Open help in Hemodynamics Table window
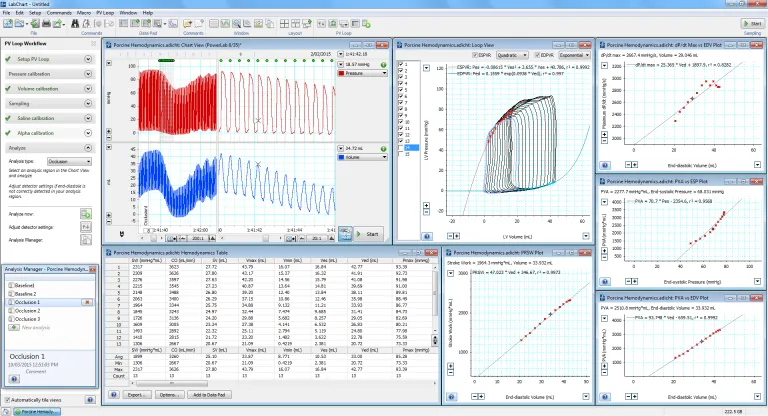The width and height of the screenshot is (768, 416). 116,395
